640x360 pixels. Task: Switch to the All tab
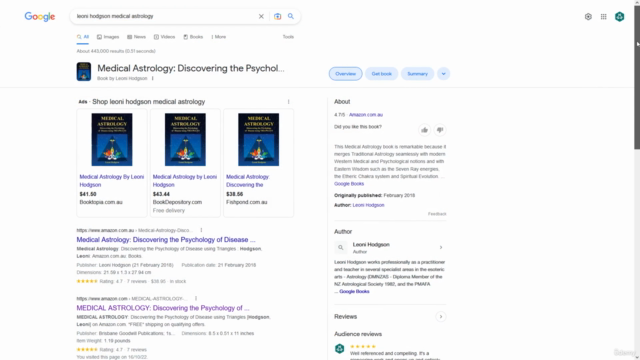pyautogui.click(x=83, y=37)
